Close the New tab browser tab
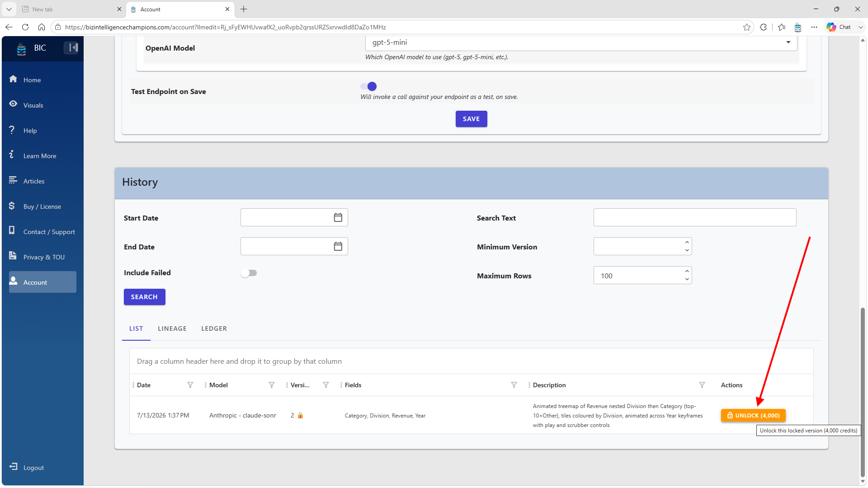This screenshot has height=488, width=868. coord(119,9)
